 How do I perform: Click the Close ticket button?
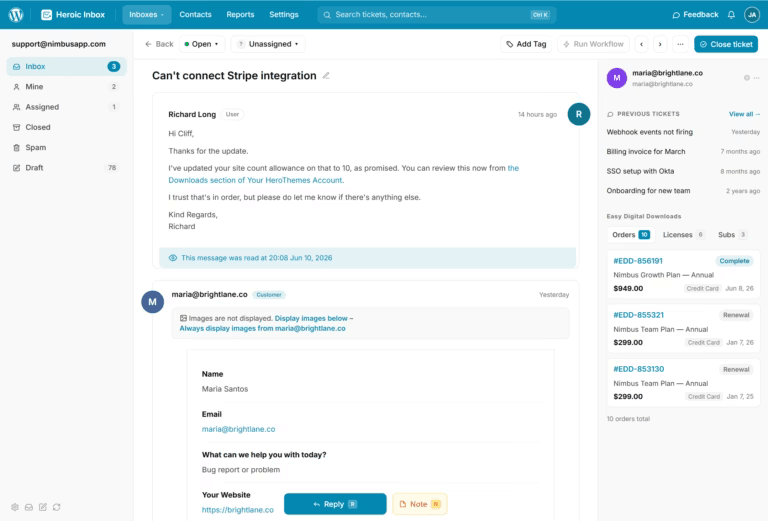coord(726,44)
